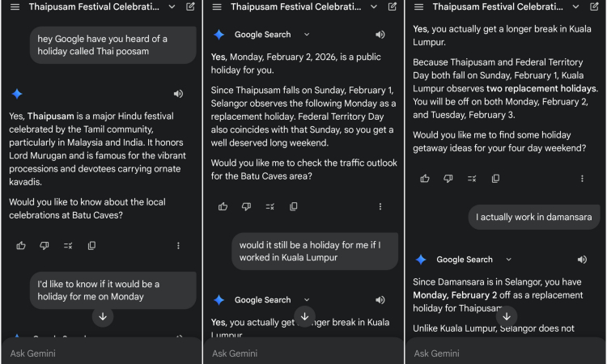Expand chat title chevron above 'Yes, Monday, February 2' reply

[x=374, y=7]
